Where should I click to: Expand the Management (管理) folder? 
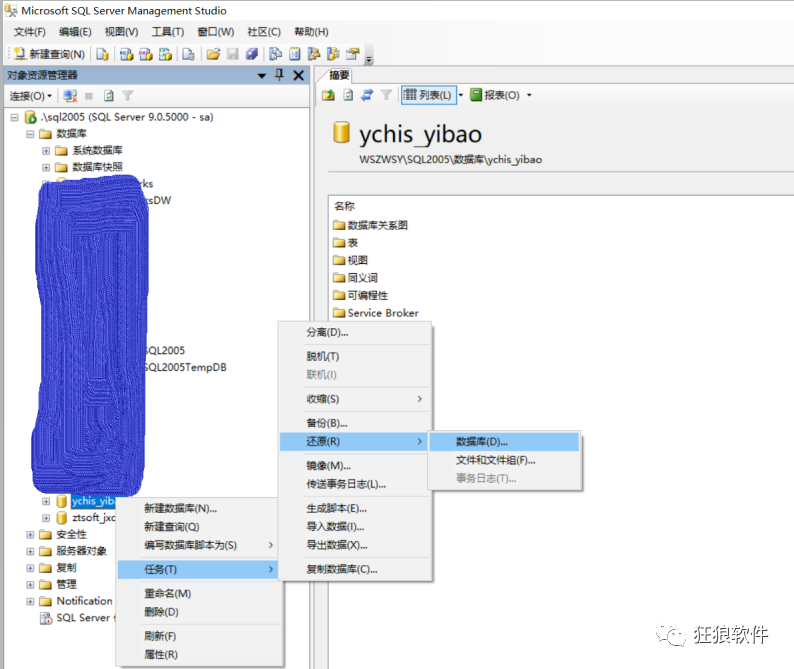pyautogui.click(x=30, y=585)
